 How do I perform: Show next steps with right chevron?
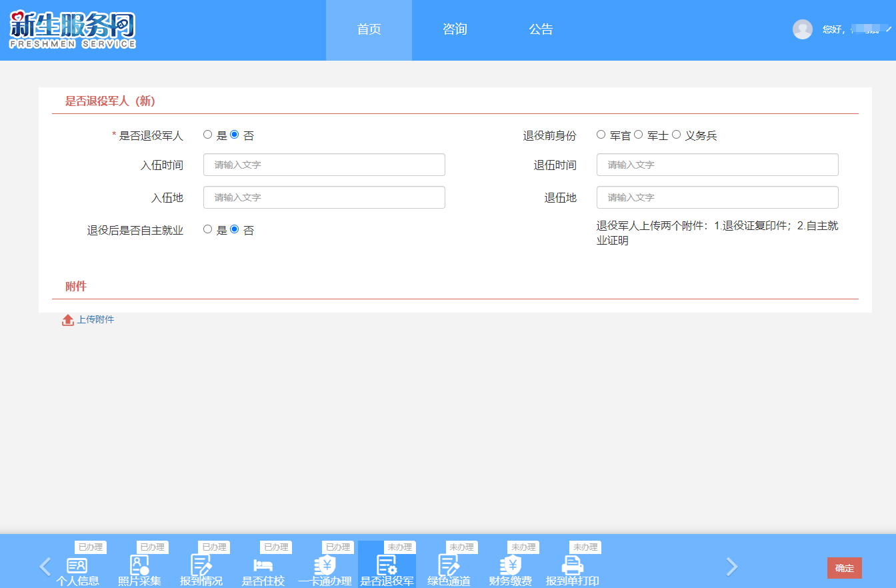732,567
